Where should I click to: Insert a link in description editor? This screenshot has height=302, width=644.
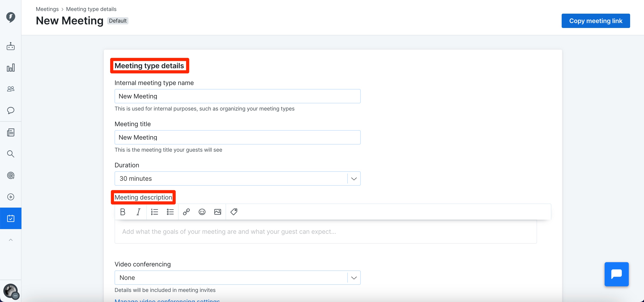(186, 212)
